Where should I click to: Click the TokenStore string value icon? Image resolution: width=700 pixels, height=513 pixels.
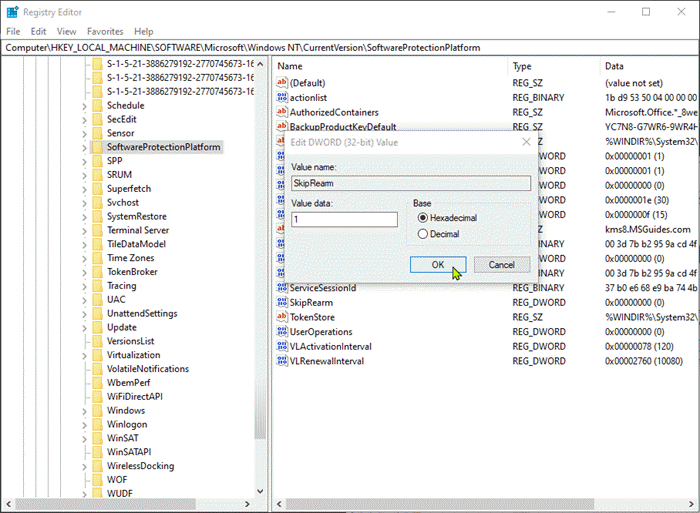pos(282,317)
